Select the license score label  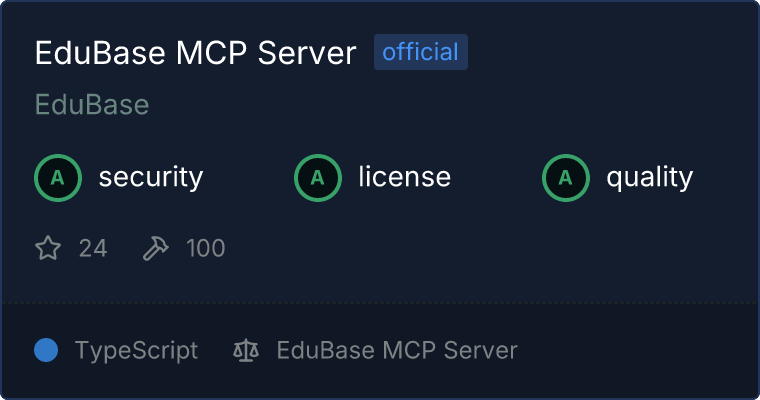(405, 176)
